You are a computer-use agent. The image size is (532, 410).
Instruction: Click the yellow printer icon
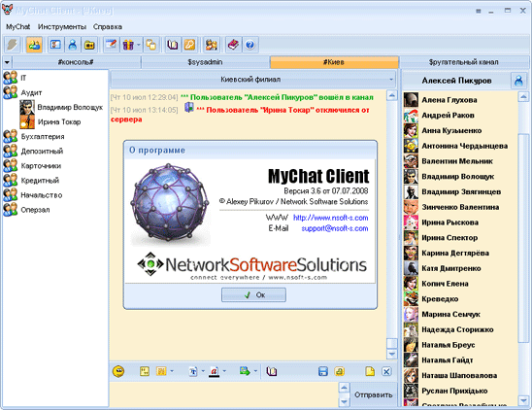339,371
